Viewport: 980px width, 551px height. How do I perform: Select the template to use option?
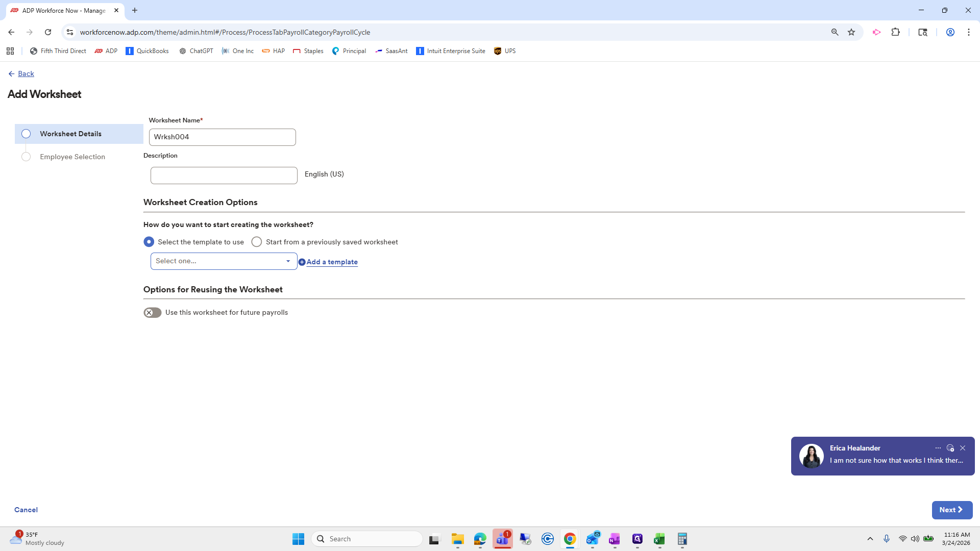[149, 242]
